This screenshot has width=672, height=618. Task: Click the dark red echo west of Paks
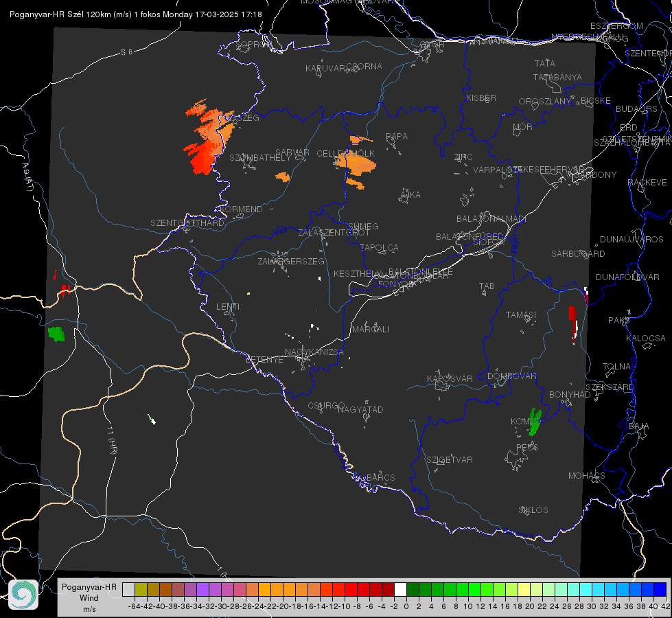pos(572,324)
